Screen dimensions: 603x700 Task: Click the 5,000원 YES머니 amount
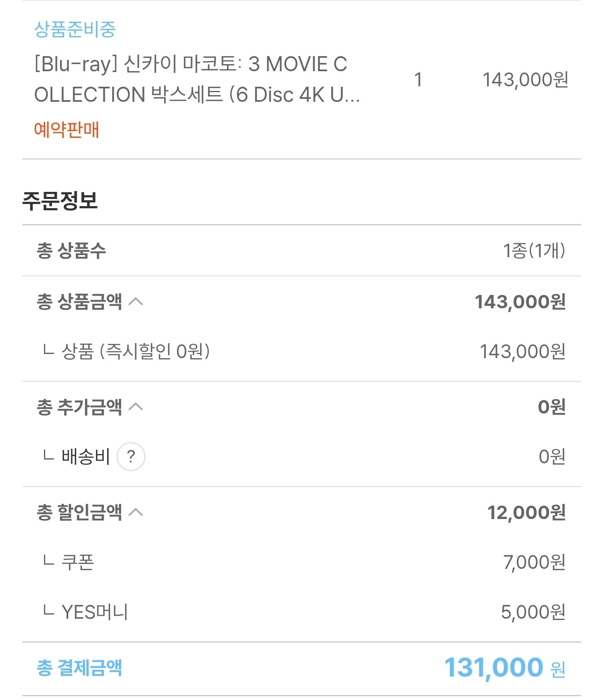point(533,612)
